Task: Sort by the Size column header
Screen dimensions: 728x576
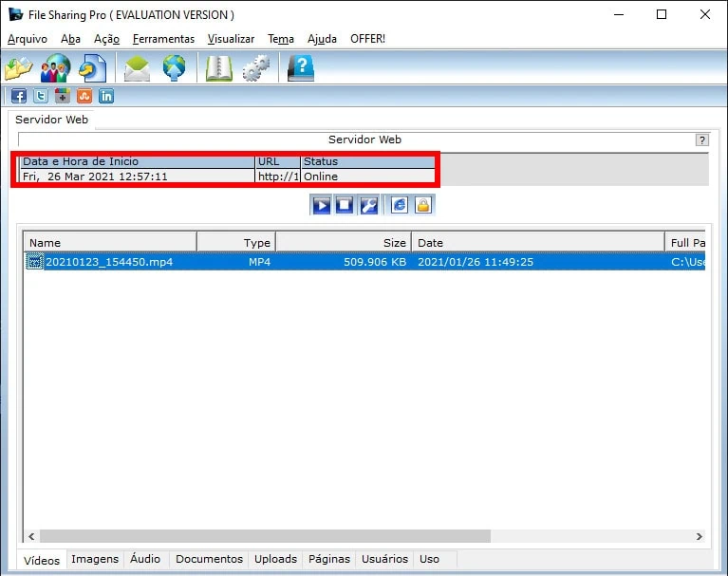Action: pyautogui.click(x=344, y=242)
